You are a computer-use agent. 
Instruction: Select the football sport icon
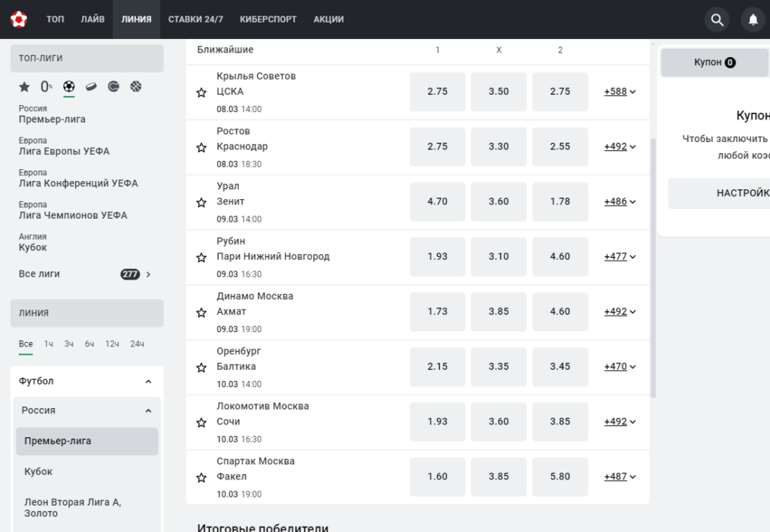(68, 87)
